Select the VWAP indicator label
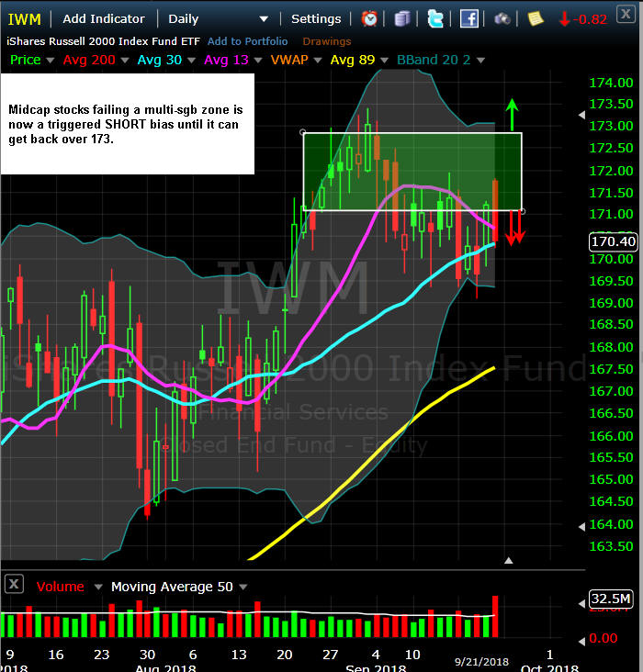The image size is (643, 672). click(x=289, y=60)
